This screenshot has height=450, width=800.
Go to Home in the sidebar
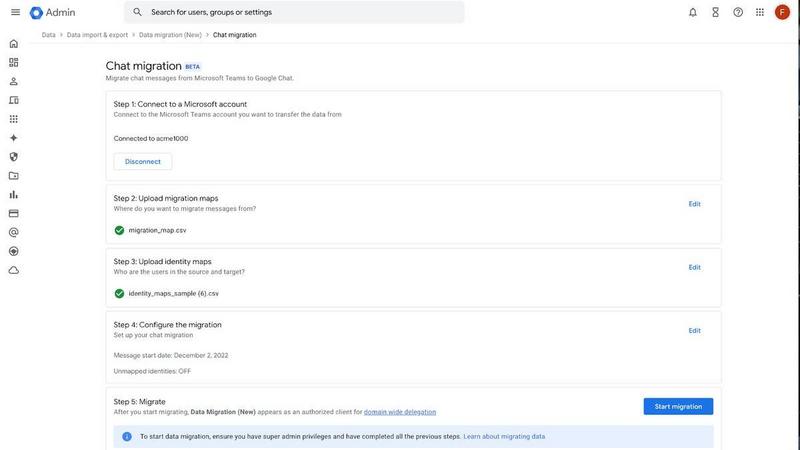pyautogui.click(x=14, y=44)
